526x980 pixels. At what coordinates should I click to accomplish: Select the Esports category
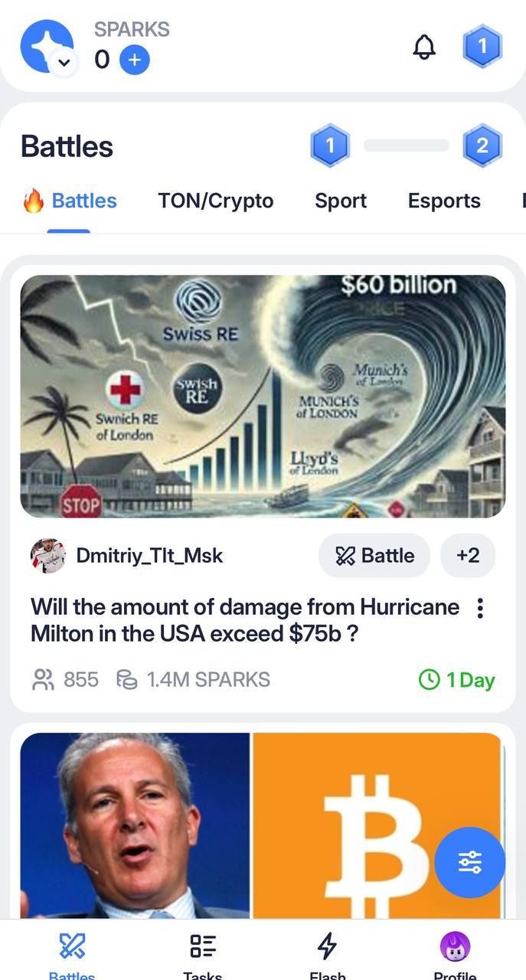tap(443, 201)
